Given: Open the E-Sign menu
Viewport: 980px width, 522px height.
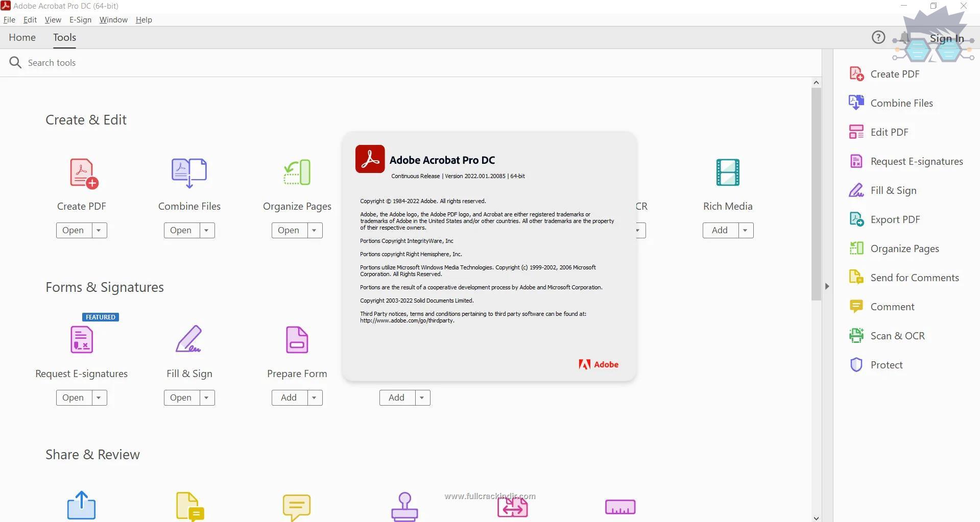Looking at the screenshot, I should 80,19.
